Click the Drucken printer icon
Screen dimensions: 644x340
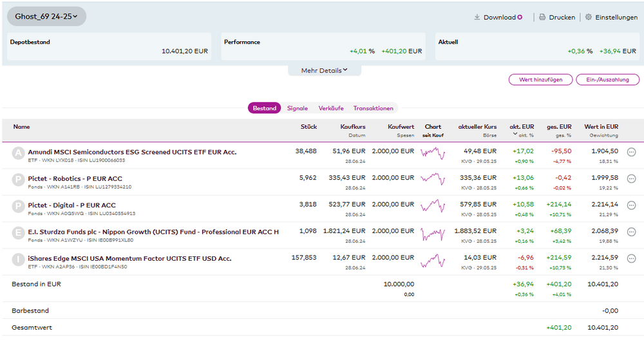(542, 17)
